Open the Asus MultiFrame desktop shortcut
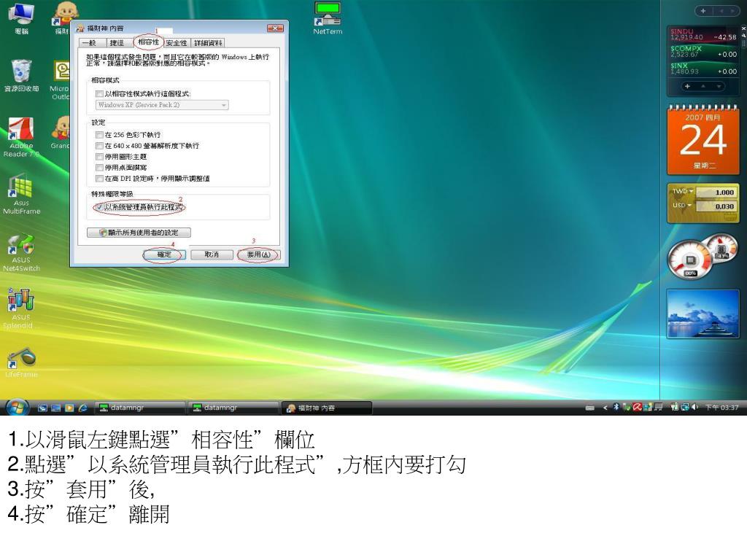Image resolution: width=747 pixels, height=560 pixels. click(x=21, y=194)
